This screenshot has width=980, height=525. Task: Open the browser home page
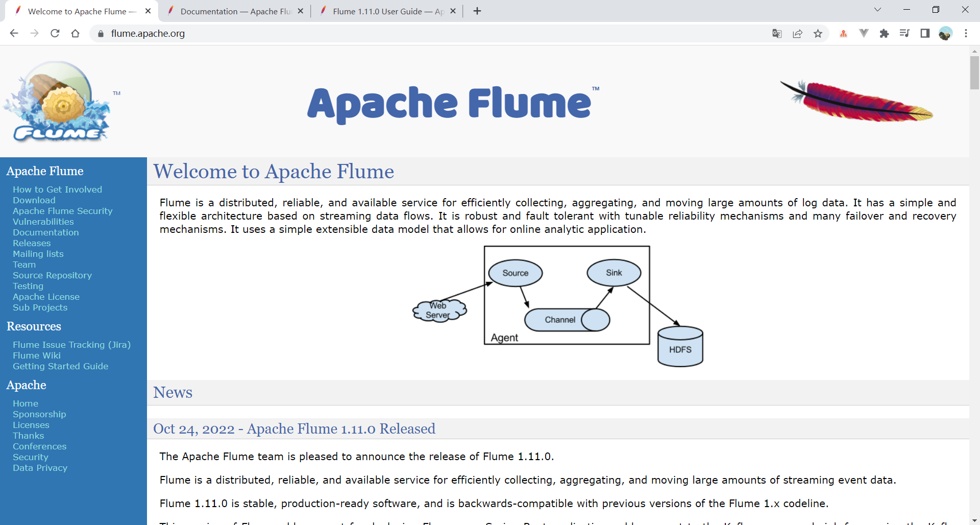pyautogui.click(x=76, y=33)
